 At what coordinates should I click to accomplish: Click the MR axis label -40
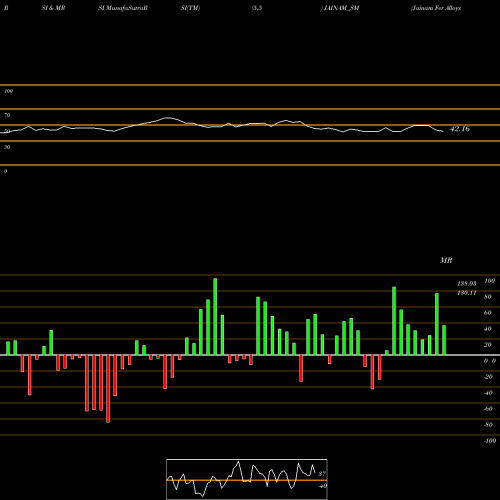488,393
